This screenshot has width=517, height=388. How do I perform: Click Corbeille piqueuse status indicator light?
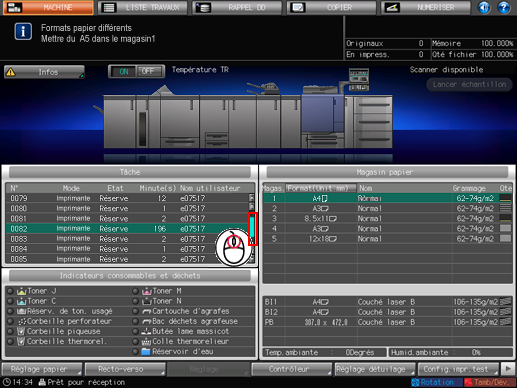10,331
